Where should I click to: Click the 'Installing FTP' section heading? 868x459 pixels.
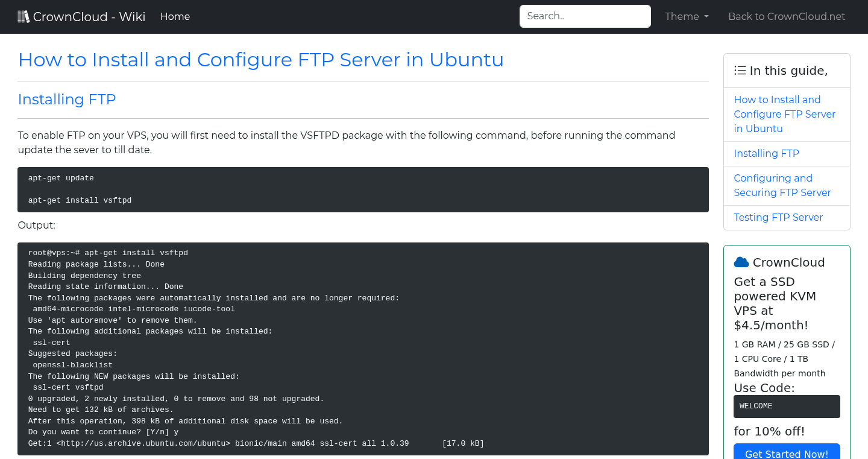tap(67, 99)
